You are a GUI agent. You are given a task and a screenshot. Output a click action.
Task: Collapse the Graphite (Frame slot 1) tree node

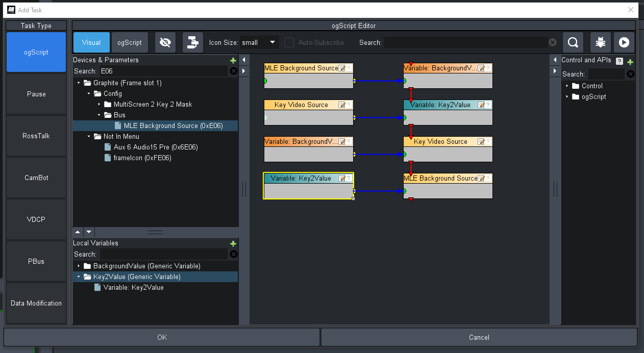click(79, 83)
